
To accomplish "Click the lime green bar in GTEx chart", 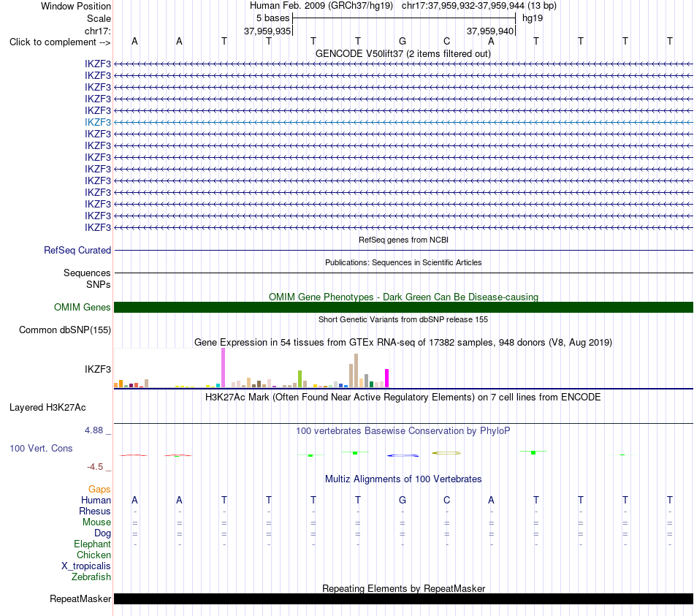I will point(300,379).
